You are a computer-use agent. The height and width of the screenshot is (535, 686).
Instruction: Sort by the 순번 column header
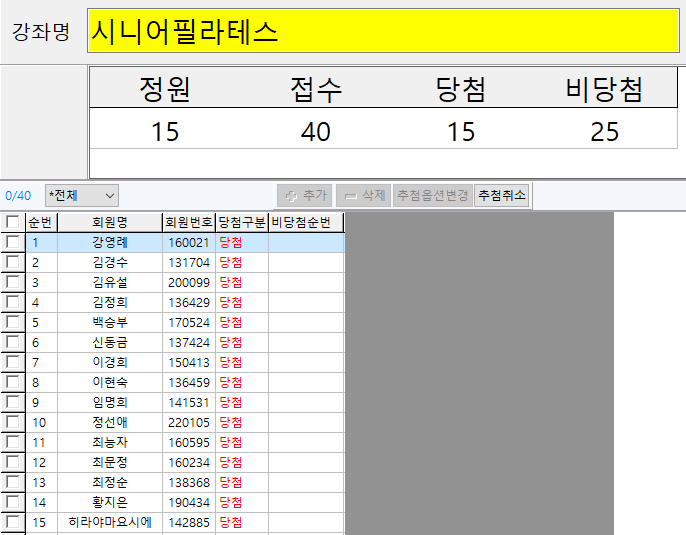(x=42, y=222)
